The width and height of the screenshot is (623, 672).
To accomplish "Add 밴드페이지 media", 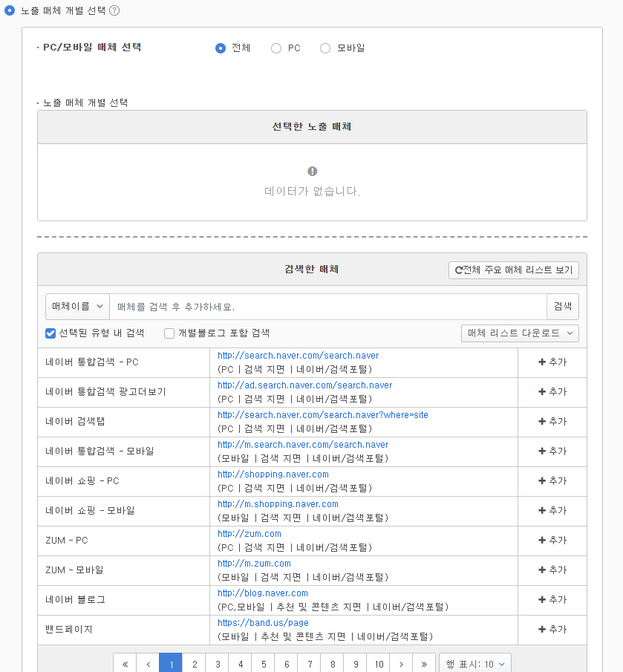I will 552,629.
